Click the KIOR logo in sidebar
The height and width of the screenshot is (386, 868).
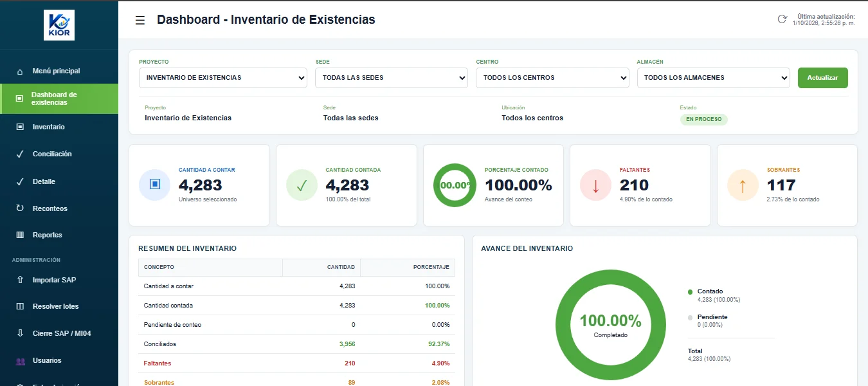coord(59,25)
